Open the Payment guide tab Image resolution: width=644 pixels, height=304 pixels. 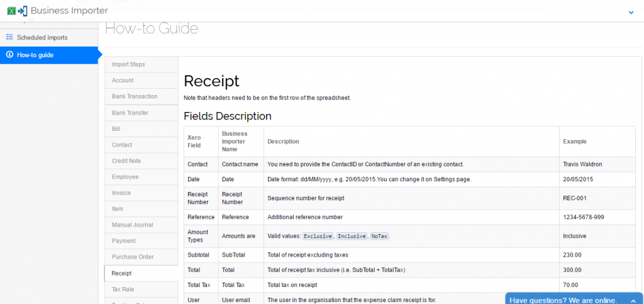click(x=142, y=240)
